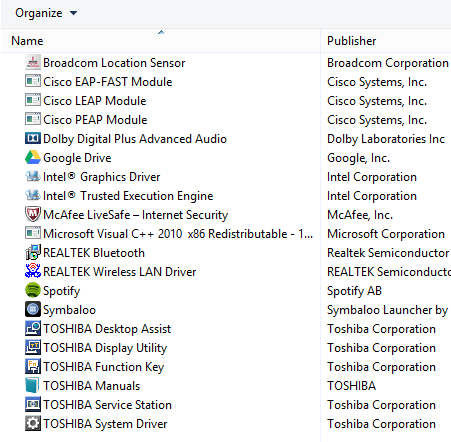This screenshot has width=451, height=442.
Task: Select the Intel Graphics Driver name
Action: coord(102,177)
